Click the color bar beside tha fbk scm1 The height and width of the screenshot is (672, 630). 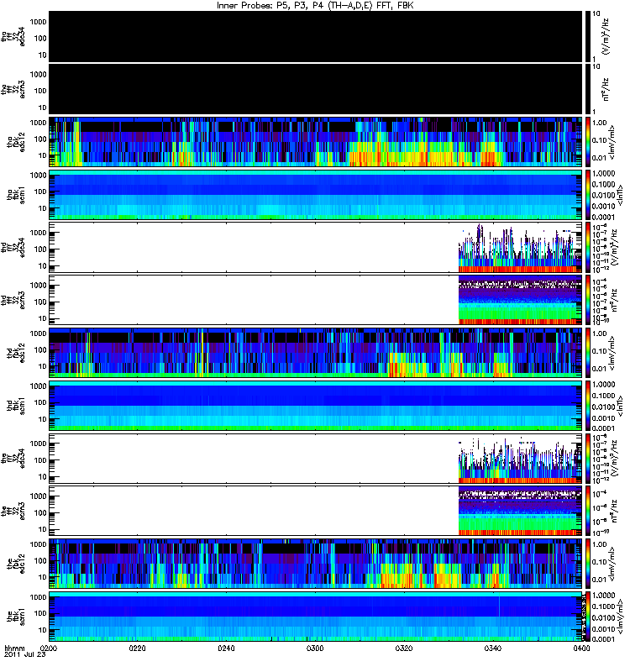click(588, 195)
